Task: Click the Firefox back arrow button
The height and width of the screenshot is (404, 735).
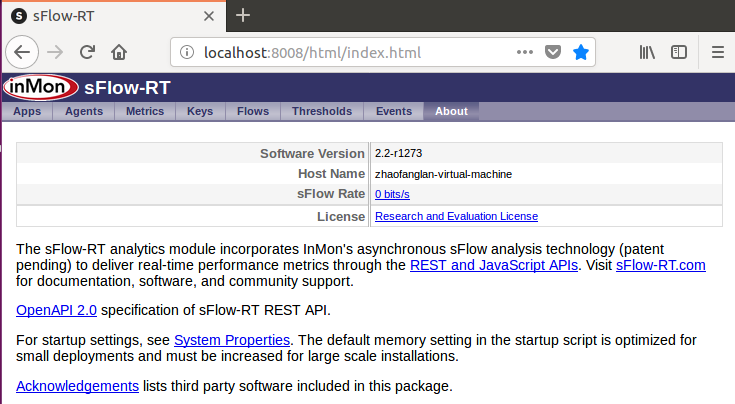Action: click(x=24, y=52)
